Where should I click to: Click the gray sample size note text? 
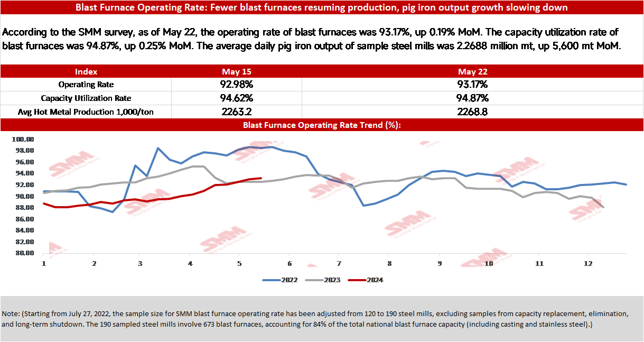click(x=315, y=319)
